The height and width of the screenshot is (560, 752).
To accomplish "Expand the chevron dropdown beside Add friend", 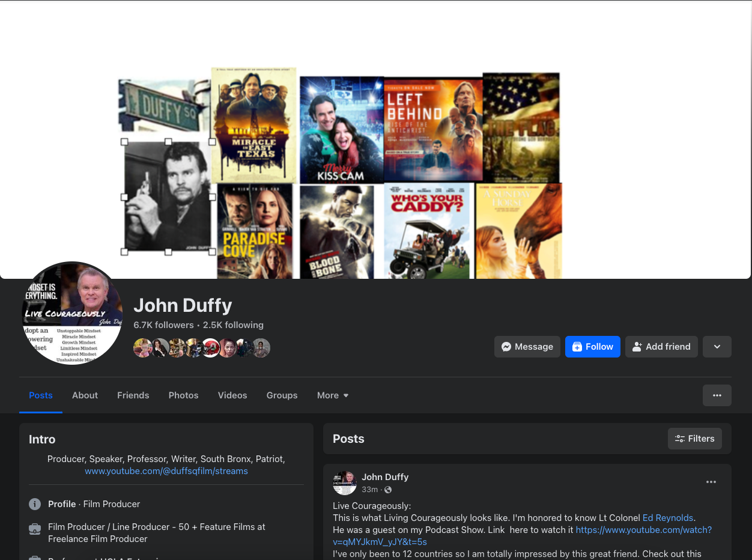I will coord(717,347).
